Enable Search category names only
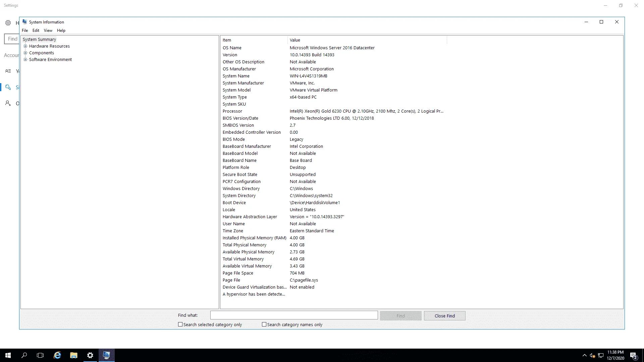The width and height of the screenshot is (644, 362). 264,324
